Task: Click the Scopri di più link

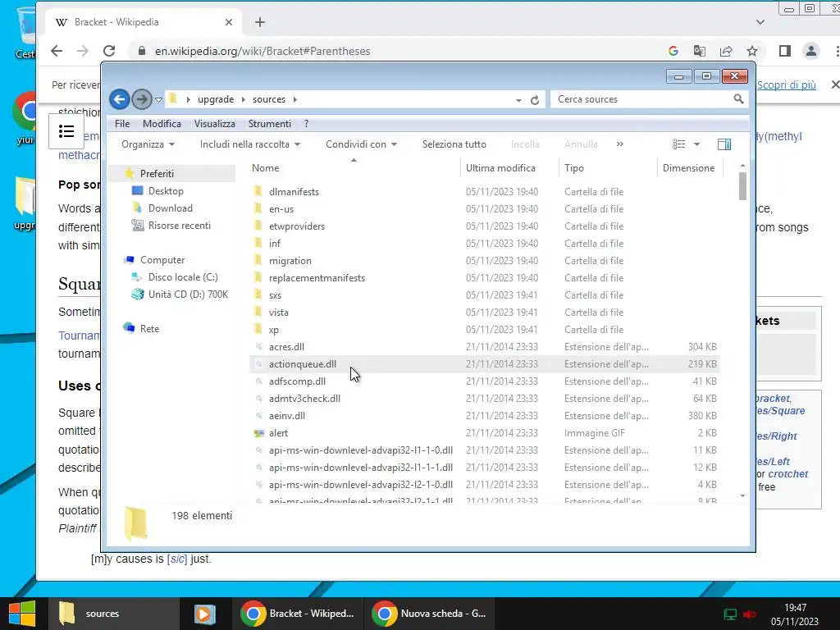Action: tap(787, 84)
